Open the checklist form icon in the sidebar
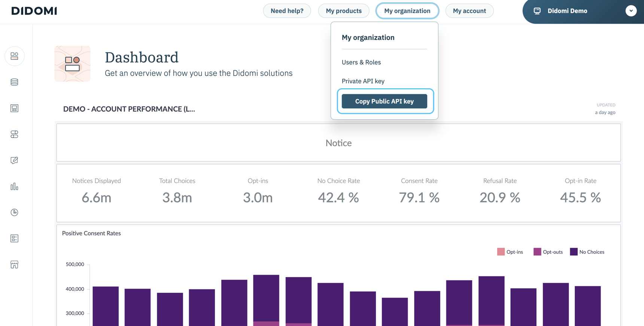 coord(15,239)
